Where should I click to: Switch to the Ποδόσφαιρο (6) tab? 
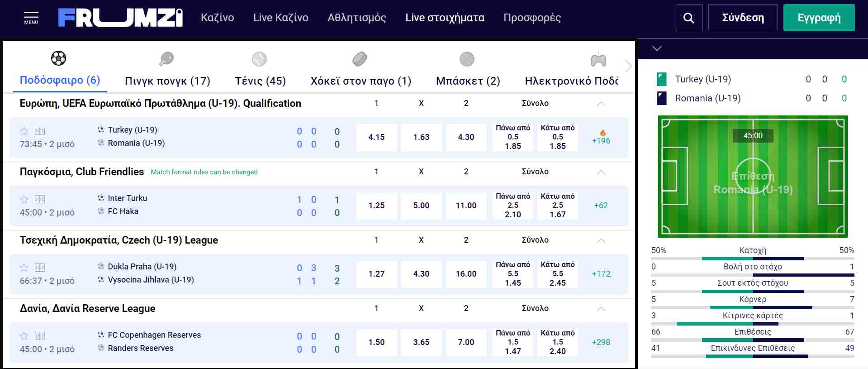tap(60, 80)
